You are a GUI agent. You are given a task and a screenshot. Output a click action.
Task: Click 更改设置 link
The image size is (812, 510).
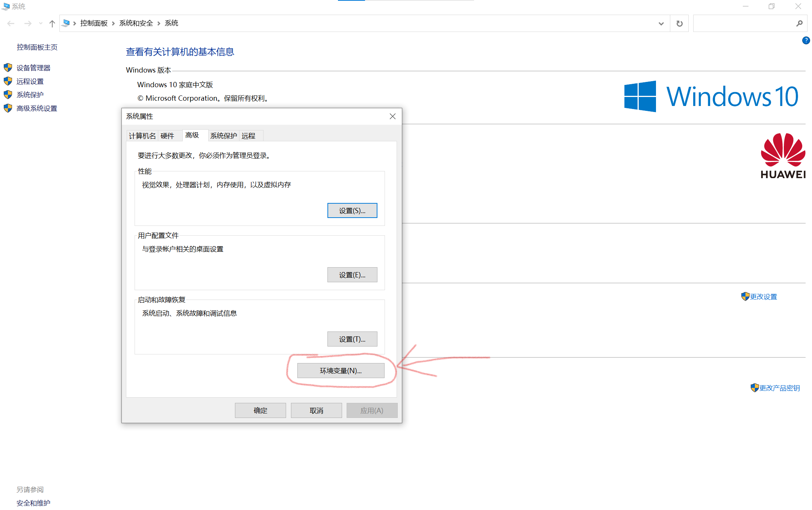coord(764,297)
